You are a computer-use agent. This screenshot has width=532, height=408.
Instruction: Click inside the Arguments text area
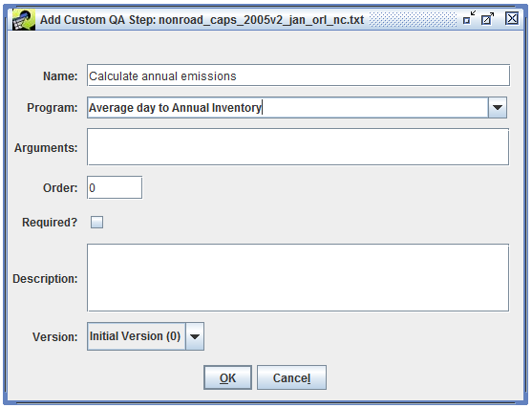pos(298,146)
